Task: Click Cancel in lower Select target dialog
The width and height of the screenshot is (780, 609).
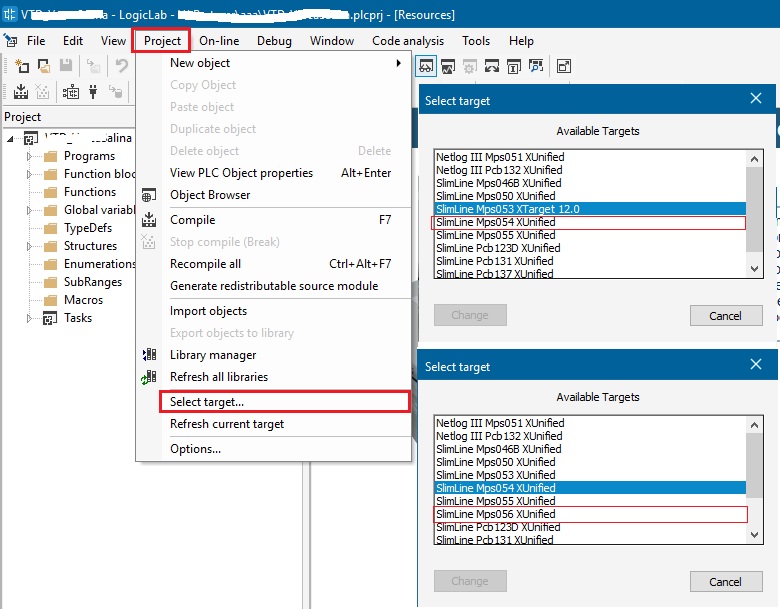Action: click(726, 581)
